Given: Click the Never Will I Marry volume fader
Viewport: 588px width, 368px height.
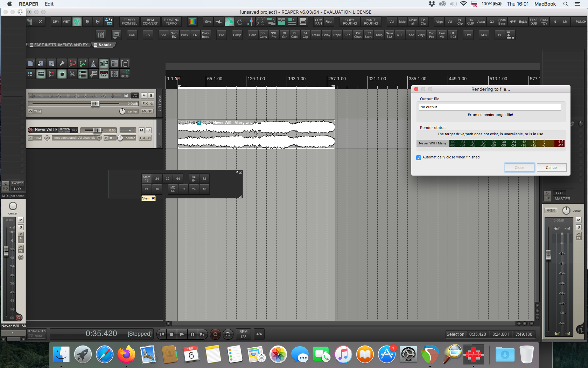Looking at the screenshot, I should [97, 130].
